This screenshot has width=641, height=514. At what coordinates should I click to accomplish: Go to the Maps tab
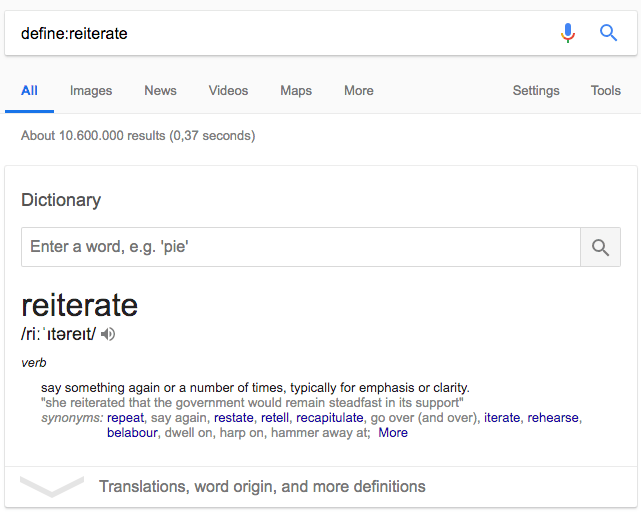(x=296, y=90)
